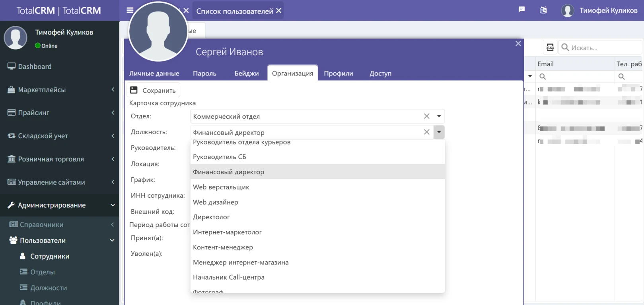The height and width of the screenshot is (305, 644).
Task: Switch to the Личные данные tab
Action: point(154,73)
